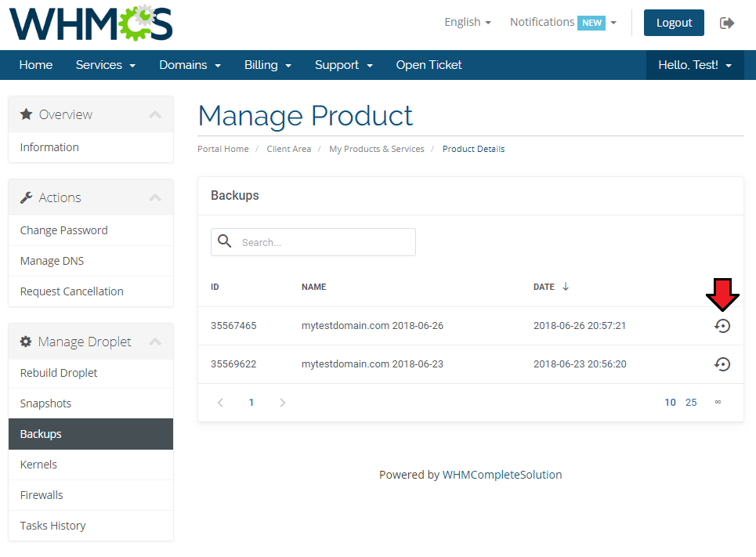Open the English language dropdown

pos(467,22)
